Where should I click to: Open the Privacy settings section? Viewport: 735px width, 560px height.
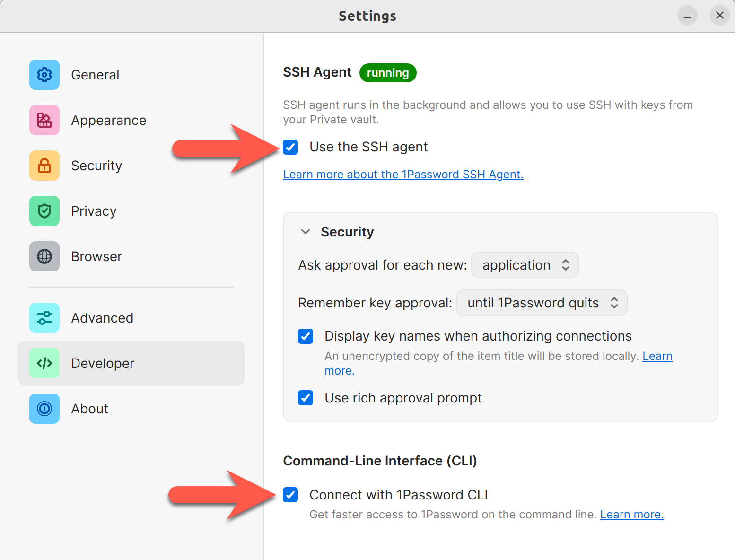131,211
